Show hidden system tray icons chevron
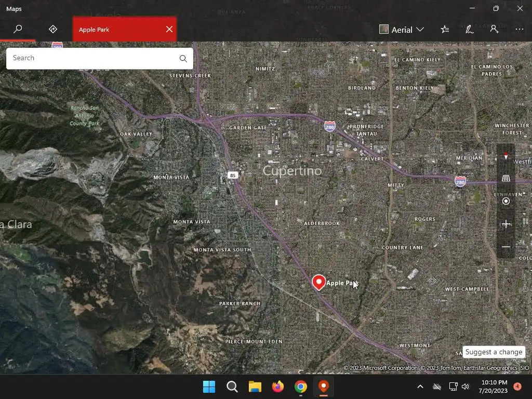This screenshot has width=532, height=399. tap(420, 387)
